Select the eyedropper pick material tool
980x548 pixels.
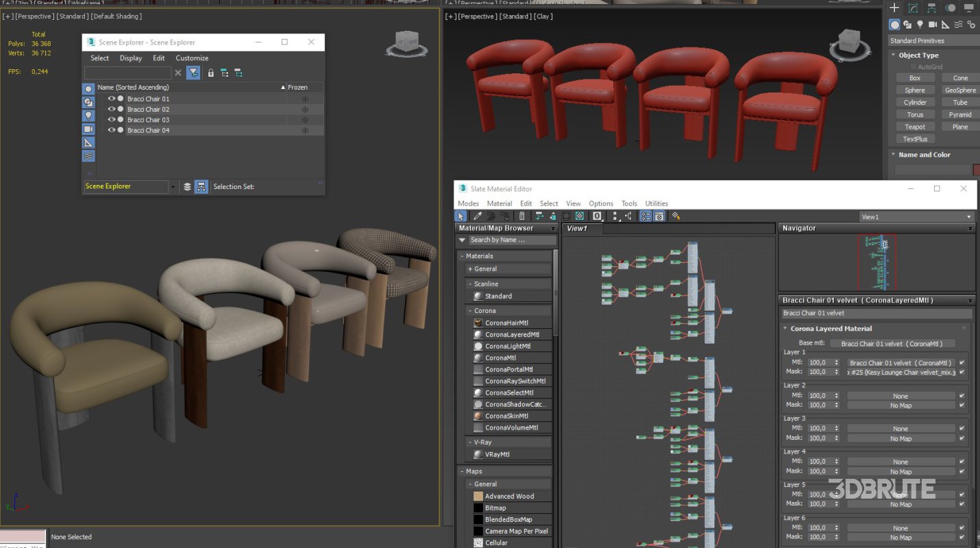(477, 216)
